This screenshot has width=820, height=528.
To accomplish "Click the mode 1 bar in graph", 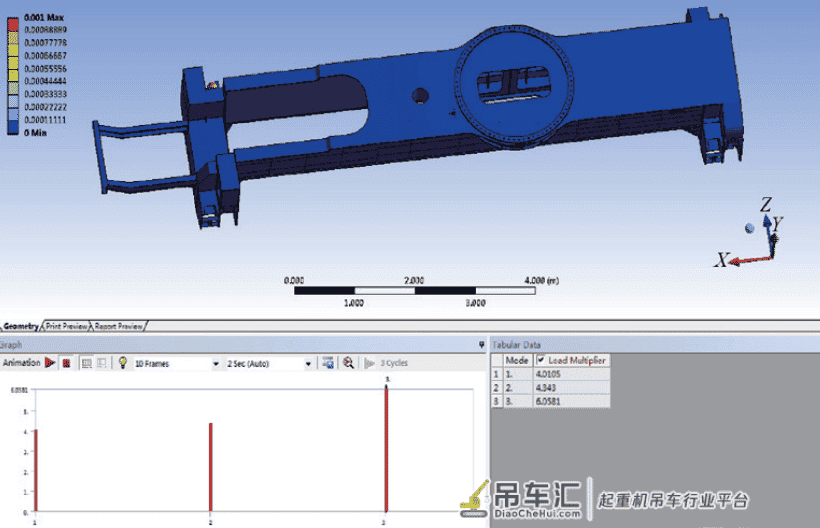I will (36, 470).
